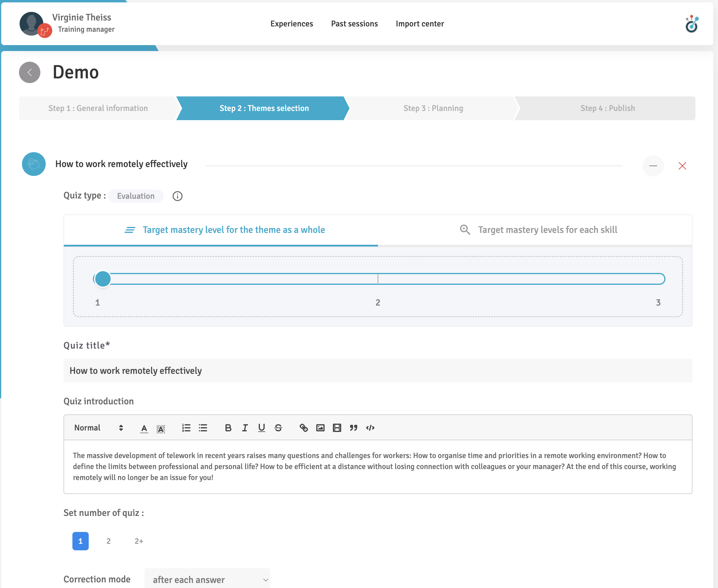Click the theme heading How to work remotely effectively
The width and height of the screenshot is (718, 588).
click(x=121, y=164)
